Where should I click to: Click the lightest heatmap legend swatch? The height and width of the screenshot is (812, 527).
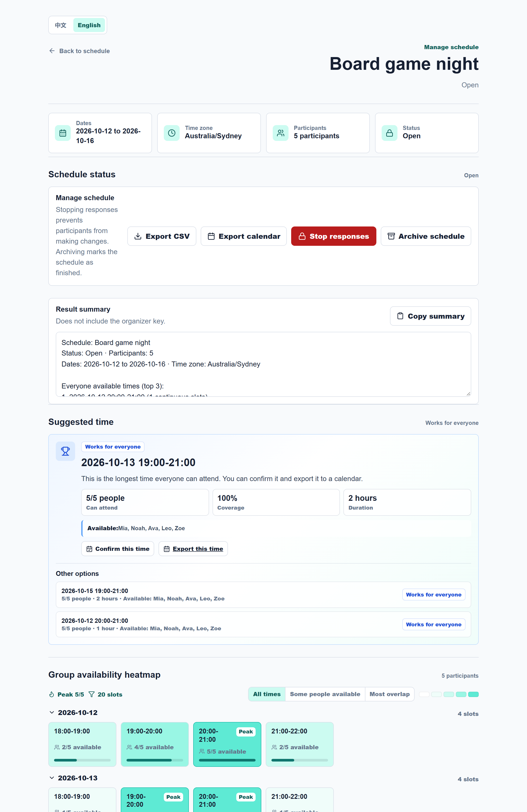coord(424,694)
